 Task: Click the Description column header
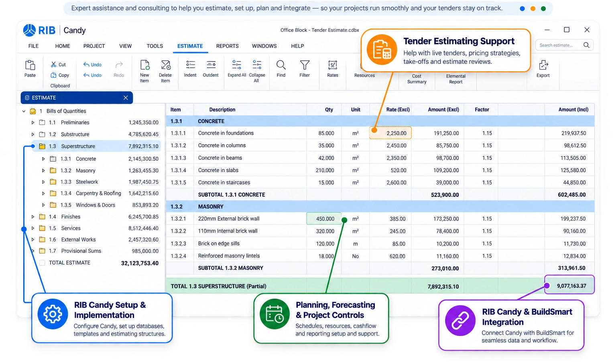[x=222, y=109]
